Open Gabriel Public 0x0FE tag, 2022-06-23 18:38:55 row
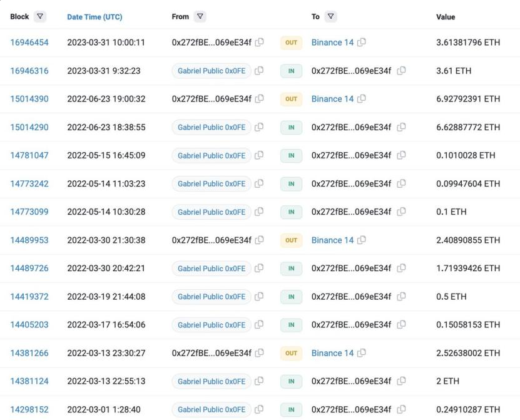520x420 pixels. [x=212, y=127]
